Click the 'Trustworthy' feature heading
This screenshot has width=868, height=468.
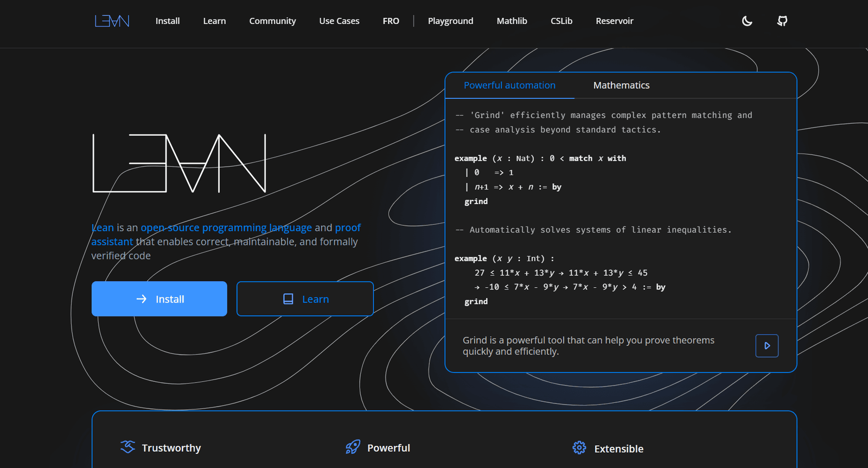coord(171,448)
